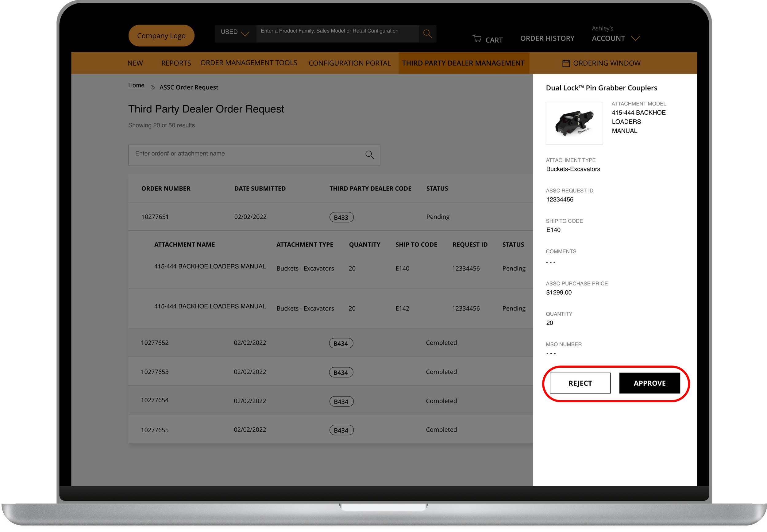Switch to Configuration Portal tab
Screen dimensions: 767x532
point(349,63)
